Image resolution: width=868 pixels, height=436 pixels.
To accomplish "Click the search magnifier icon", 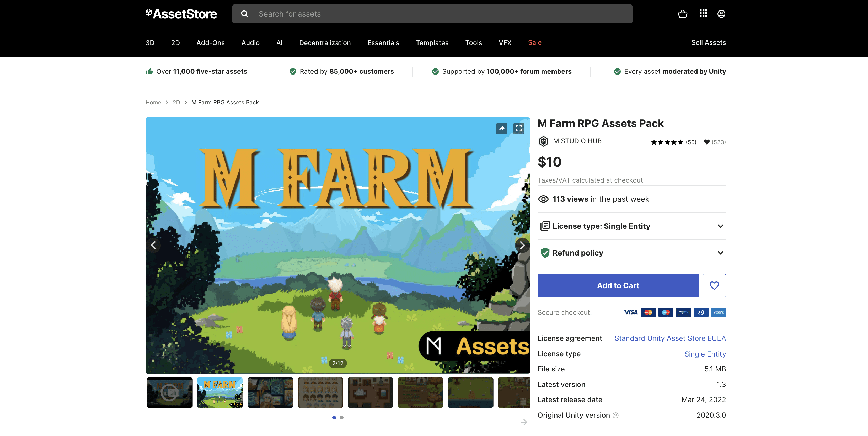I will pyautogui.click(x=245, y=14).
